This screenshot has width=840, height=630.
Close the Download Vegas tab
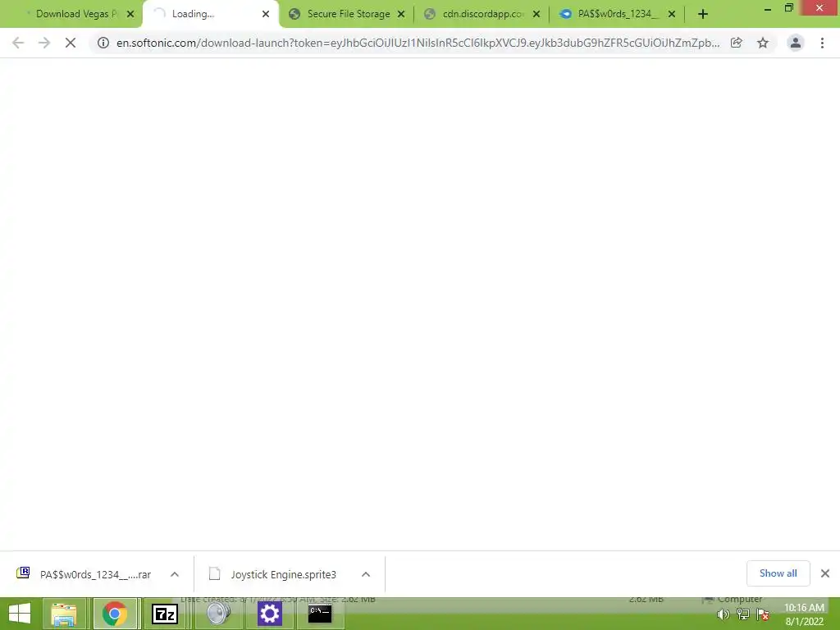[130, 14]
